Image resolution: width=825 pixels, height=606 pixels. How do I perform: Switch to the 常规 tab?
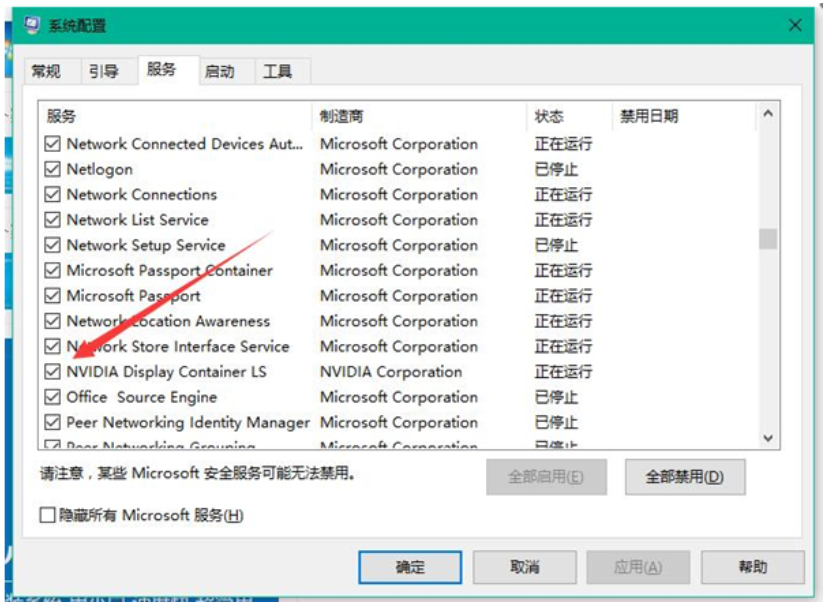click(x=46, y=71)
